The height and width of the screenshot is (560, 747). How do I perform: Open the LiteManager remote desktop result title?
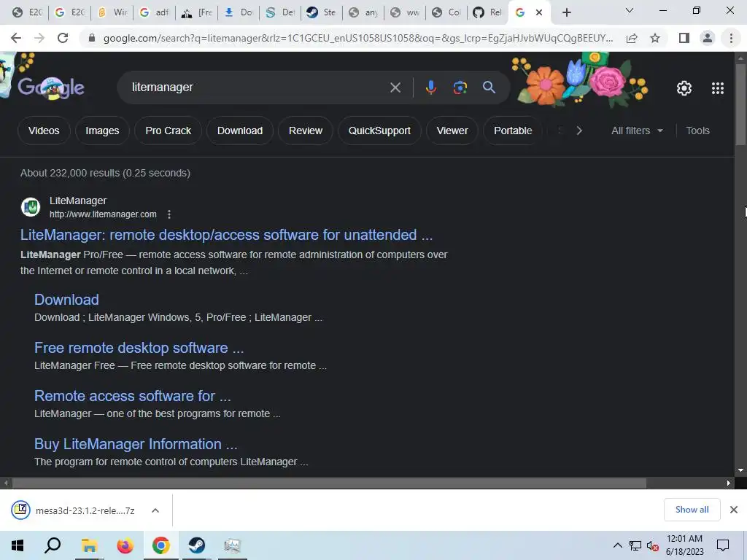point(226,235)
